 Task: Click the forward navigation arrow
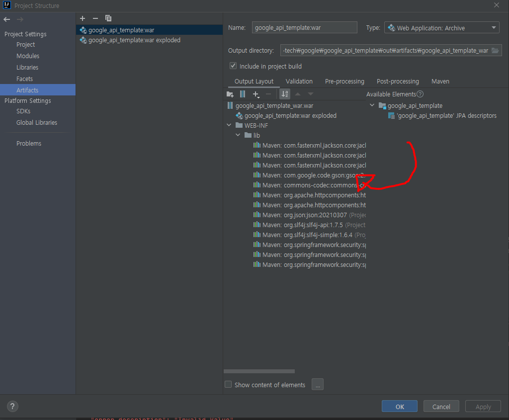coord(20,19)
